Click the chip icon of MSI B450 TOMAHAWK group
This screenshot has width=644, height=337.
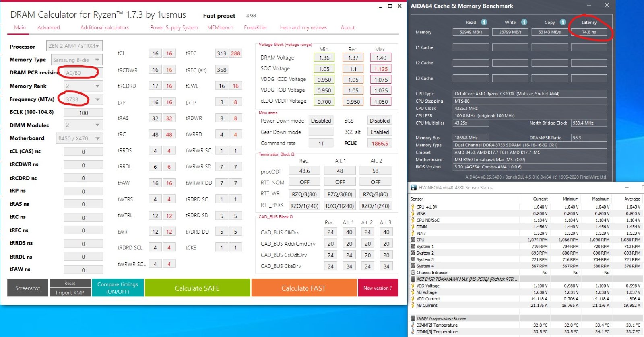click(x=413, y=279)
